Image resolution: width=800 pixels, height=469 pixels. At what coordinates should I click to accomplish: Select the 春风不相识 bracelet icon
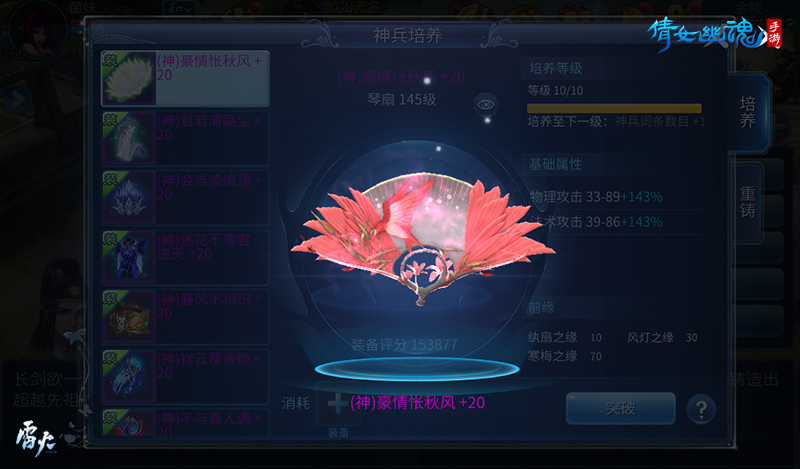[x=129, y=317]
